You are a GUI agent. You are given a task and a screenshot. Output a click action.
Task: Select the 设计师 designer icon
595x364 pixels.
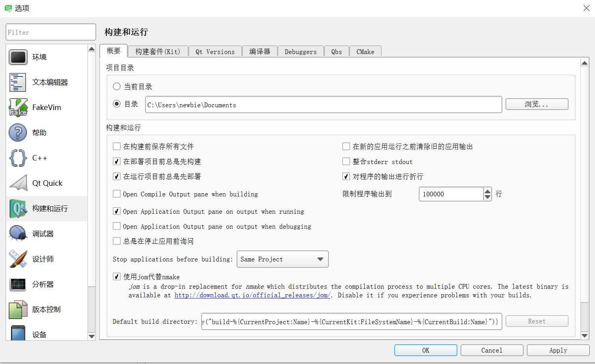[x=18, y=259]
